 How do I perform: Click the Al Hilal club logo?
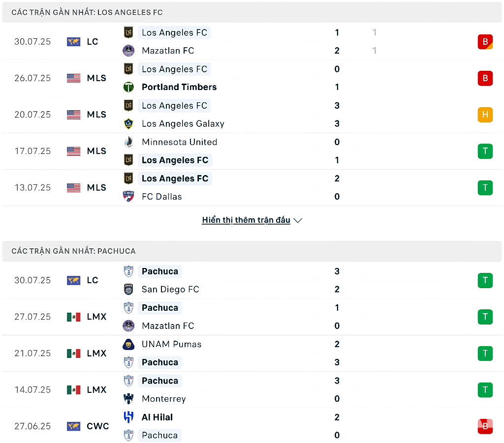[128, 417]
